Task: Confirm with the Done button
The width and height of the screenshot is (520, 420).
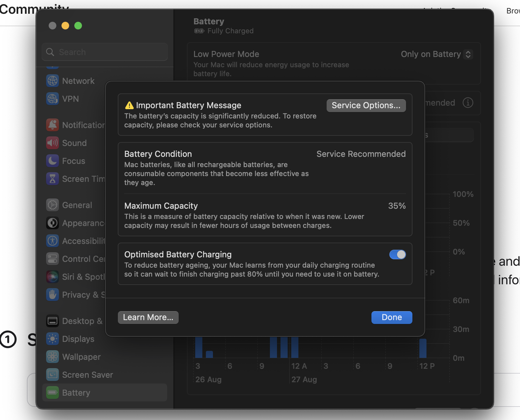Action: [392, 317]
